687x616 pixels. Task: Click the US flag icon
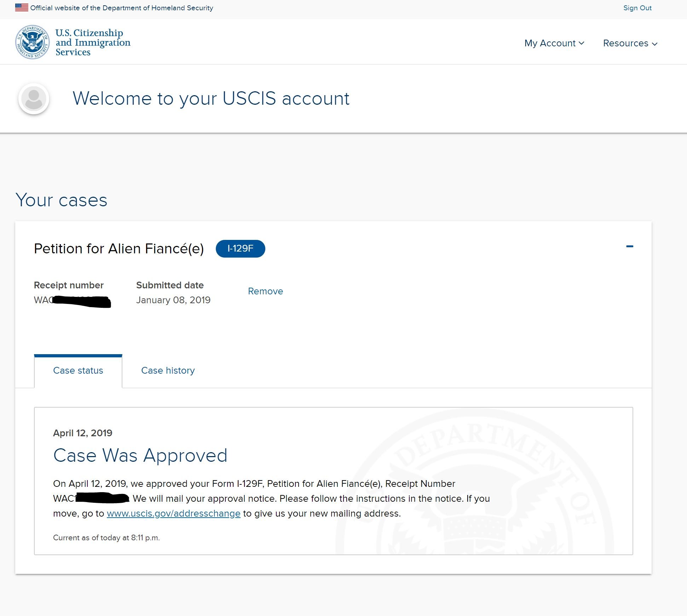[22, 7]
